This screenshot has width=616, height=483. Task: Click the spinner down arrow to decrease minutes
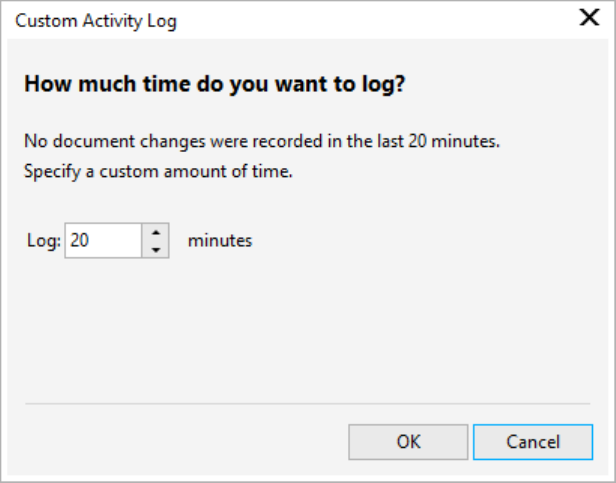coord(156,249)
